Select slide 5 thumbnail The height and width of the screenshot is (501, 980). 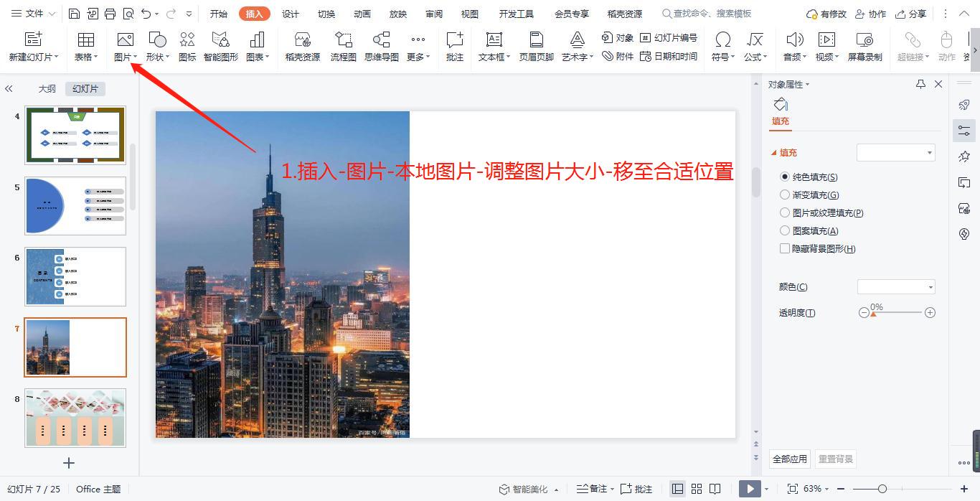[x=75, y=206]
